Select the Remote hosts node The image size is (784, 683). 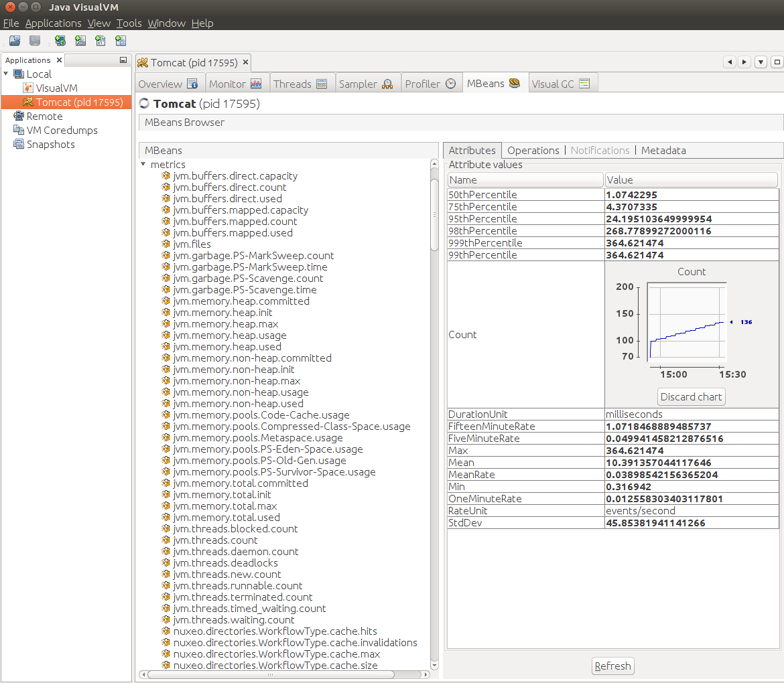(x=38, y=116)
